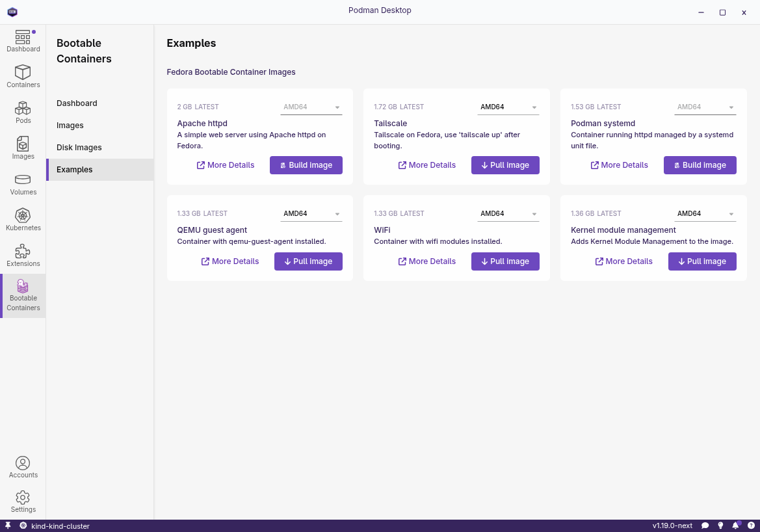This screenshot has width=760, height=532.
Task: Select the Extensions puzzle-piece icon
Action: (x=23, y=254)
